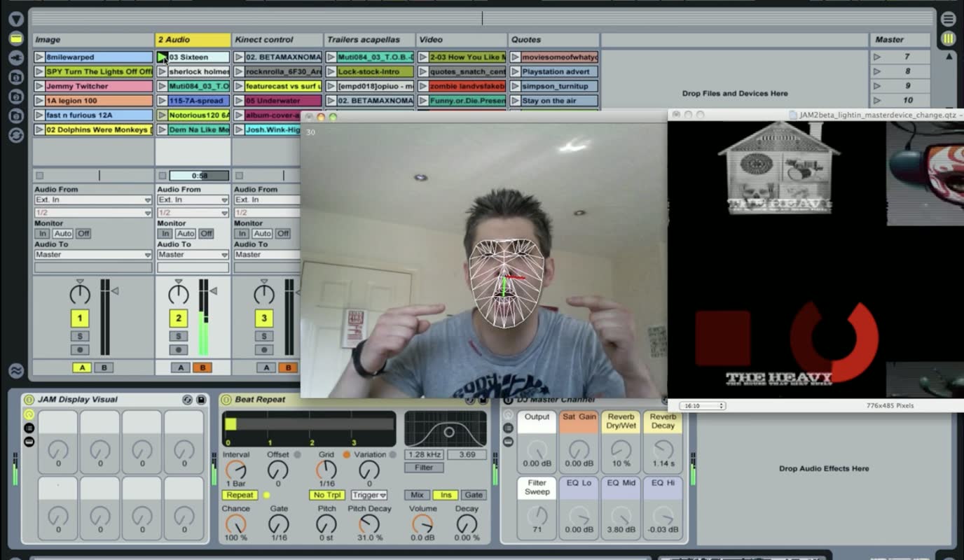Select Gate mode in Beat Repeat
Viewport: 964px width, 560px height.
pyautogui.click(x=474, y=495)
